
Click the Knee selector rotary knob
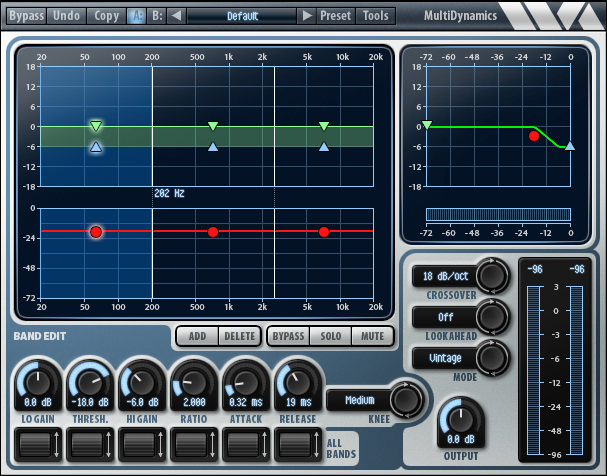click(x=406, y=399)
